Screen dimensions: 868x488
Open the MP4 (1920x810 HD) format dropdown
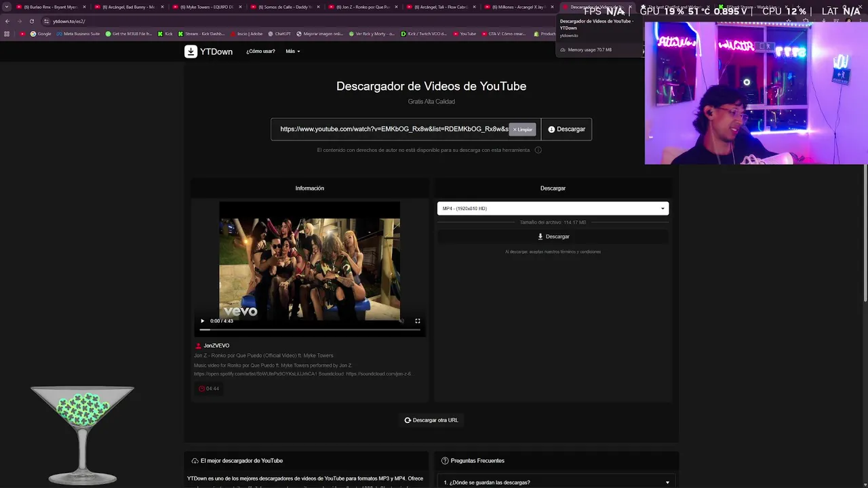point(553,208)
